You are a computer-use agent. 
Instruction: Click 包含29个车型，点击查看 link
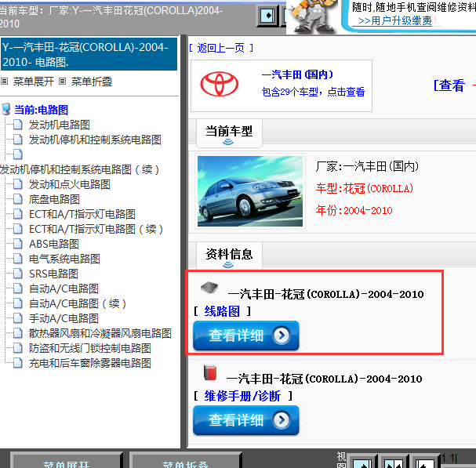pyautogui.click(x=313, y=92)
